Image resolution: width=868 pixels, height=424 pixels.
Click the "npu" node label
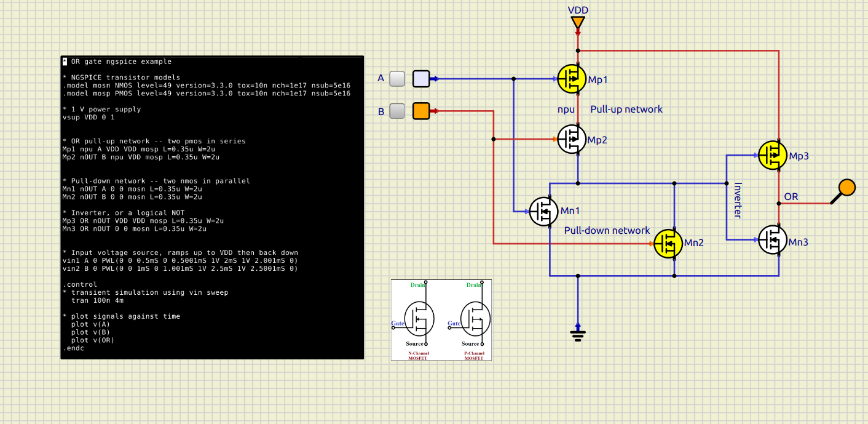[566, 109]
